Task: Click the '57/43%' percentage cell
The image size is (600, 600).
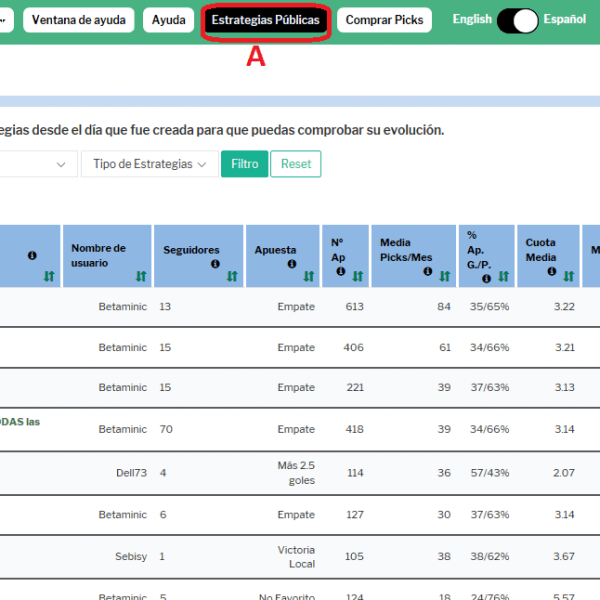Action: pyautogui.click(x=489, y=473)
